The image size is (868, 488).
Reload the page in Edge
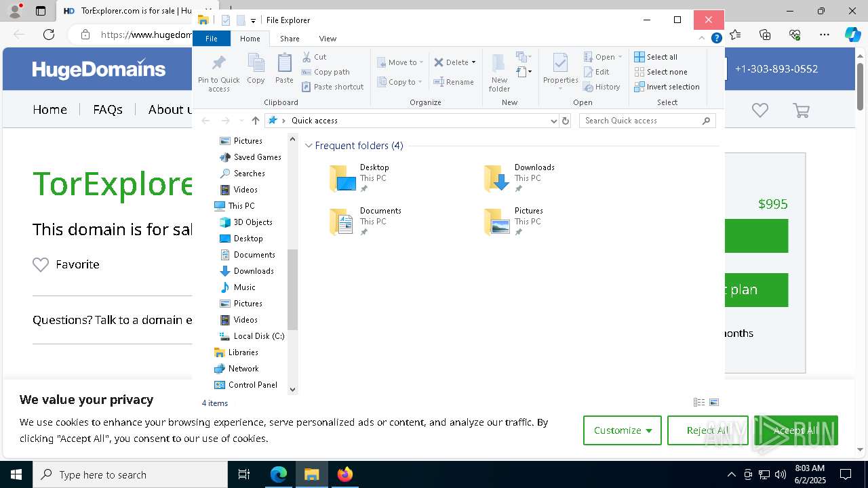point(49,35)
